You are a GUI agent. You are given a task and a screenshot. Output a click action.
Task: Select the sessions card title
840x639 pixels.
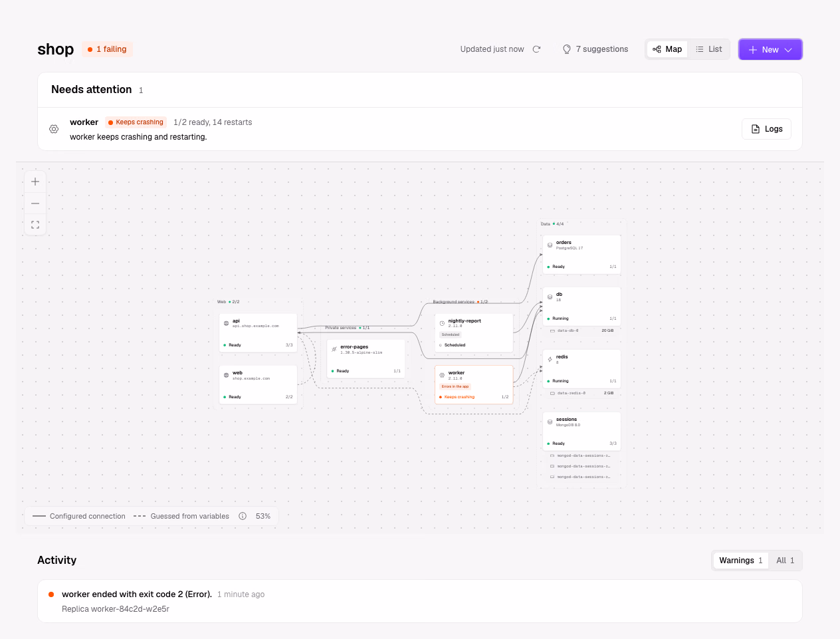point(566,419)
